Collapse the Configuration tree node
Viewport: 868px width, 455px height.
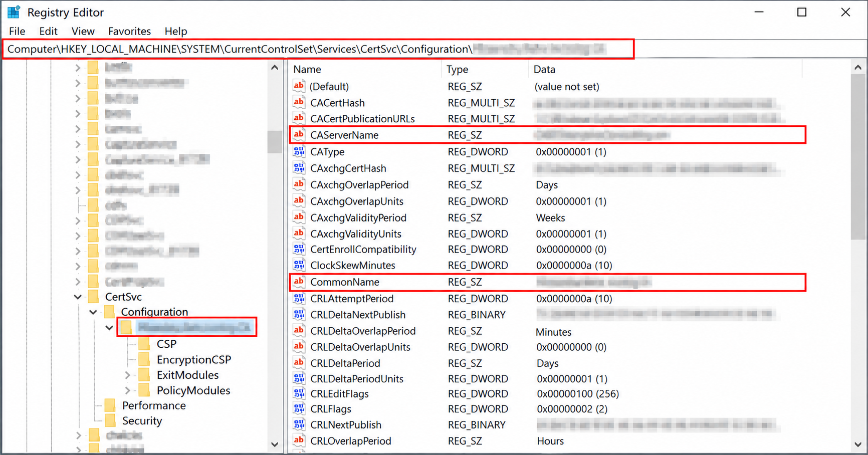point(94,312)
